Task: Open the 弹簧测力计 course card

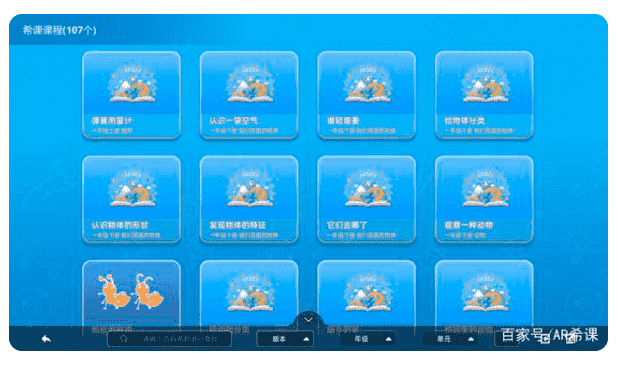Action: (132, 95)
